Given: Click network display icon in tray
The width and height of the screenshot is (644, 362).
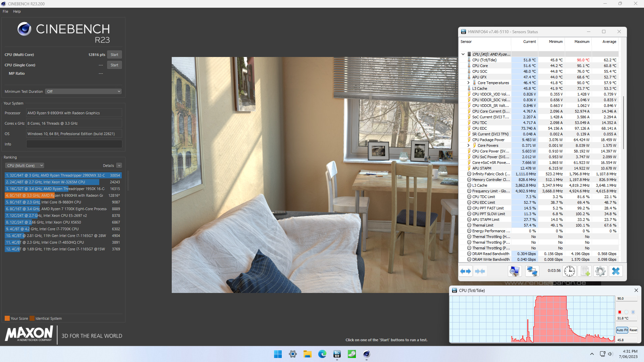Looking at the screenshot, I should [x=602, y=354].
